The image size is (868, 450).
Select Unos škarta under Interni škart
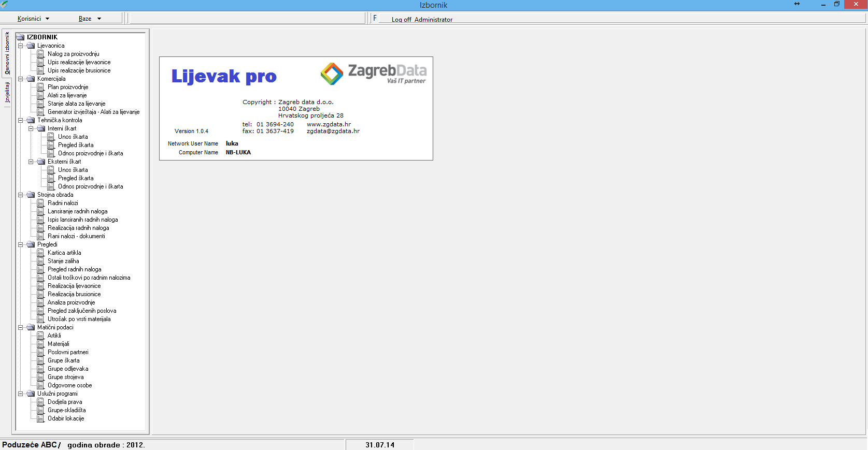click(x=73, y=137)
